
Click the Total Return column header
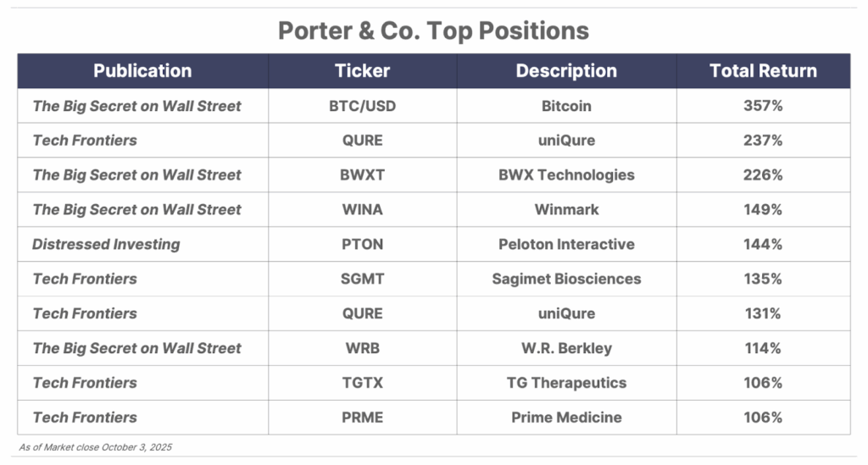coord(763,71)
